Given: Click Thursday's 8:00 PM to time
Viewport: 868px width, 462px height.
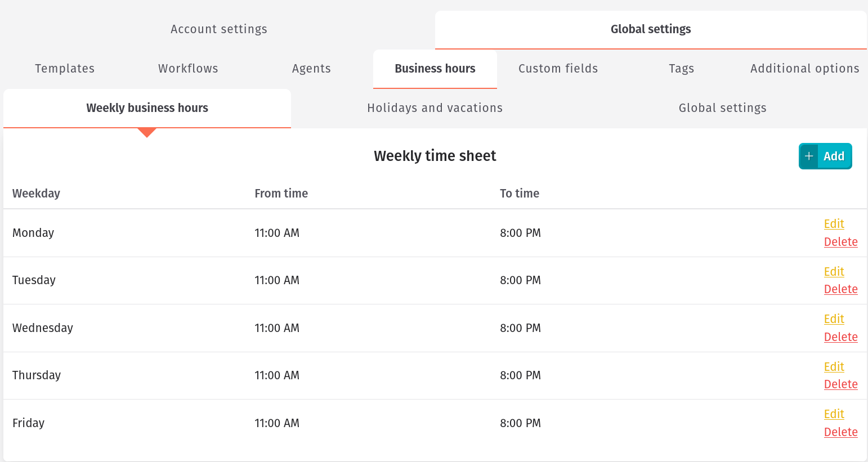Looking at the screenshot, I should click(520, 375).
